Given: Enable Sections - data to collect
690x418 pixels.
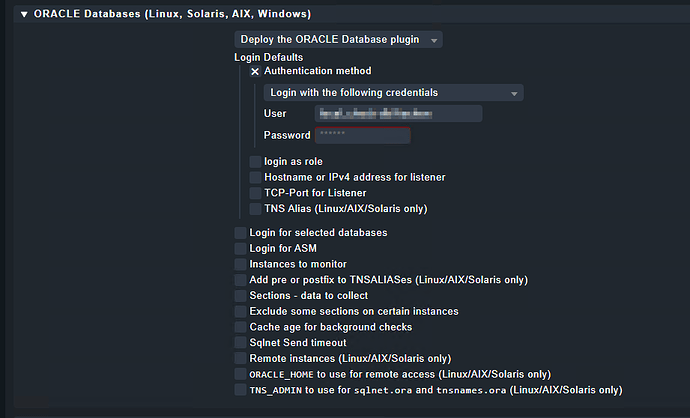Looking at the screenshot, I should click(x=240, y=296).
